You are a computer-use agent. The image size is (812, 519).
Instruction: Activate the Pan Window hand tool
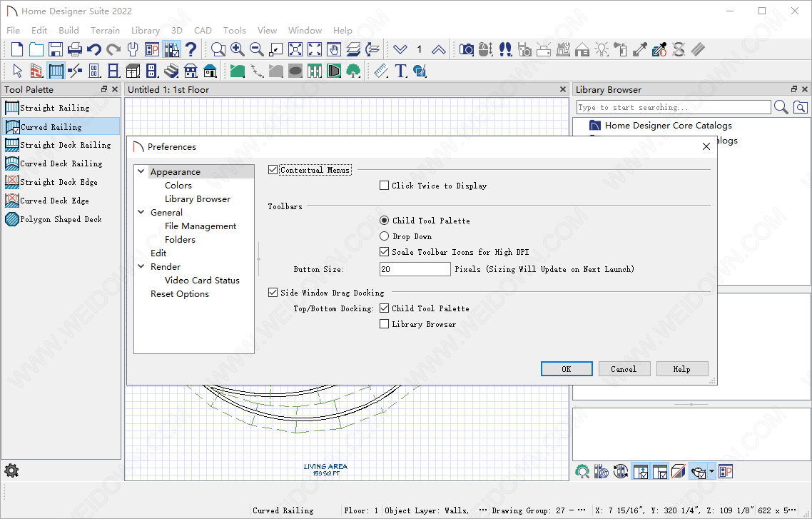click(334, 50)
